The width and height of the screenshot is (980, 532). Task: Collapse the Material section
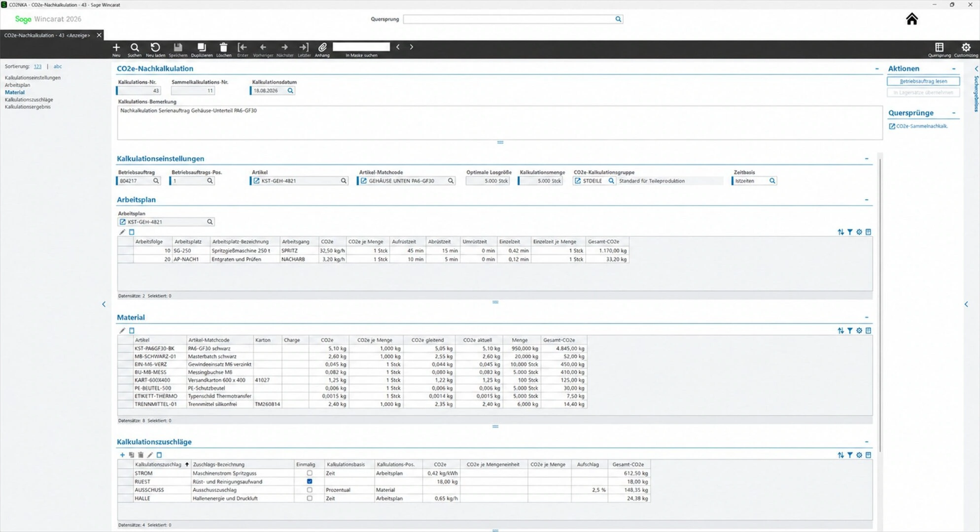[x=867, y=317]
